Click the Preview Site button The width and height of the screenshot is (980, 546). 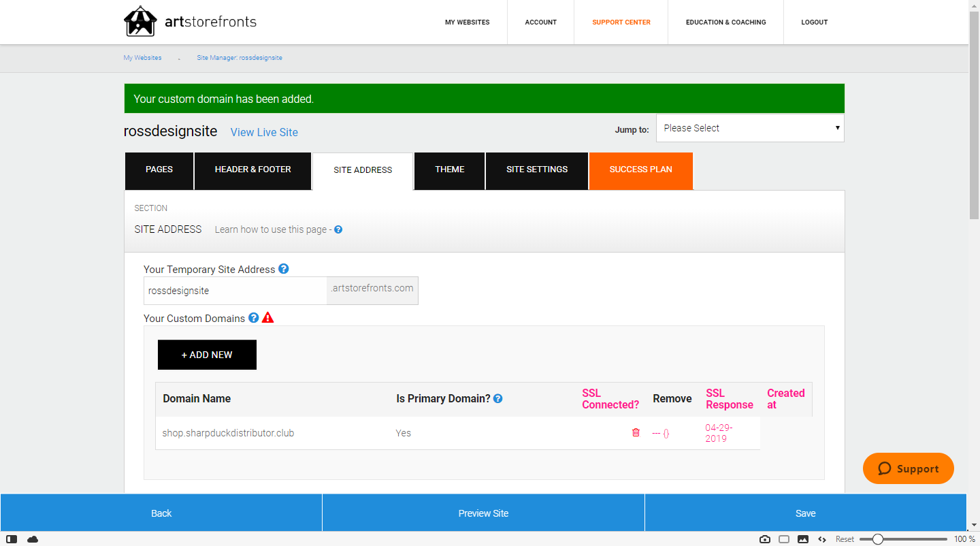[x=483, y=513]
